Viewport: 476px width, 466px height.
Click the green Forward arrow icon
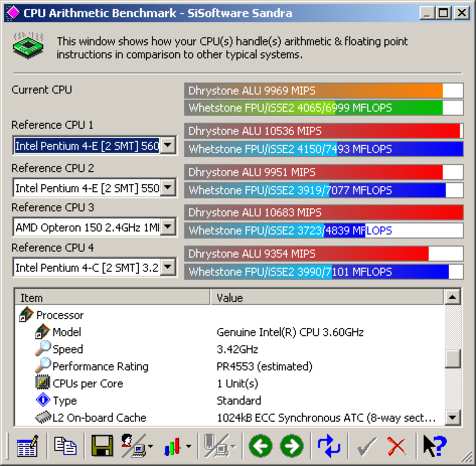tap(292, 446)
